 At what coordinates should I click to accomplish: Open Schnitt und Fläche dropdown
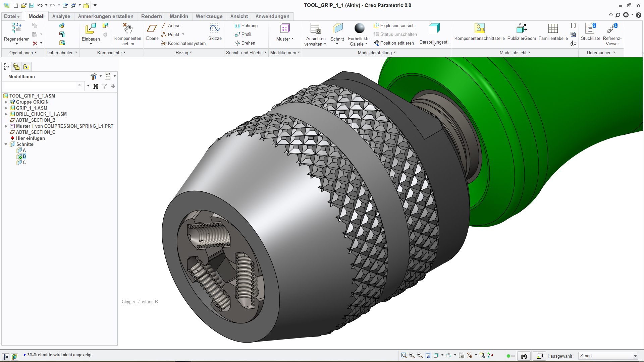[x=246, y=53]
